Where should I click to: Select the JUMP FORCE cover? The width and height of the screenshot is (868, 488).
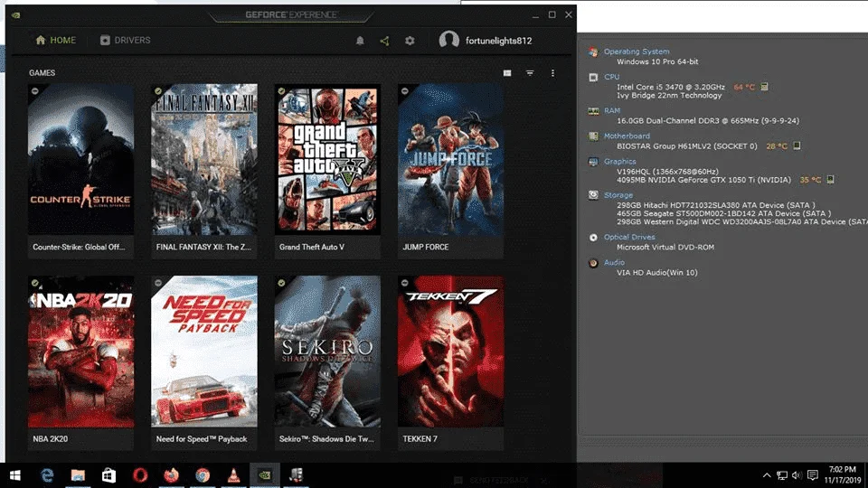tap(450, 159)
